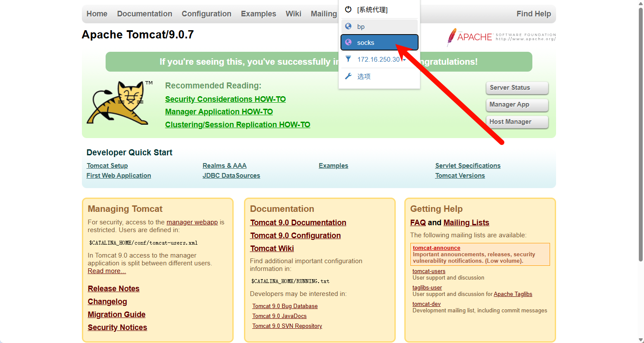Open Tomcat 9.0 Configuration link
644x343 pixels.
(296, 236)
